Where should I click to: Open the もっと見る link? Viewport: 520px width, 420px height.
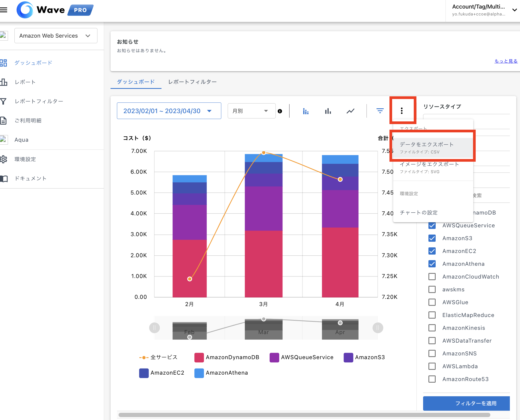506,61
